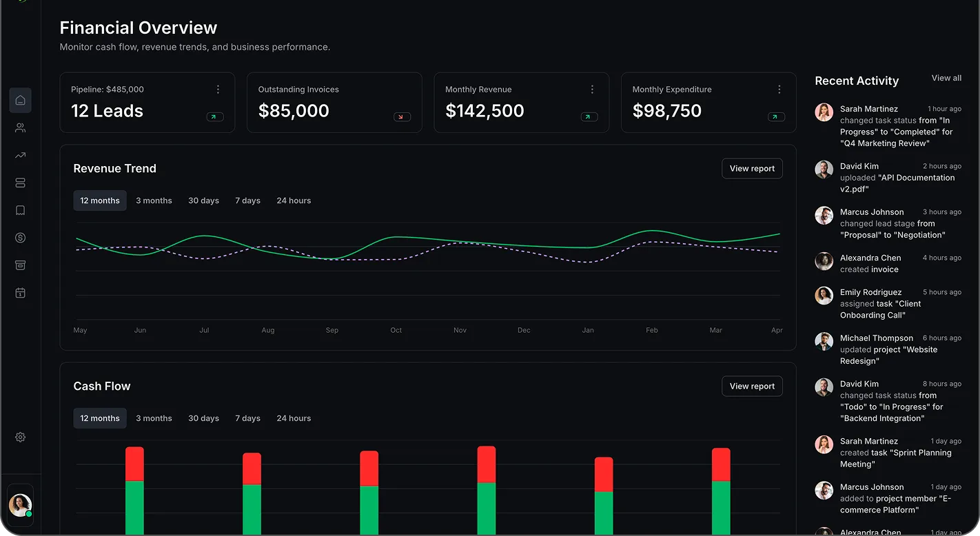Select 12 months tab in Cash Flow

click(x=100, y=418)
